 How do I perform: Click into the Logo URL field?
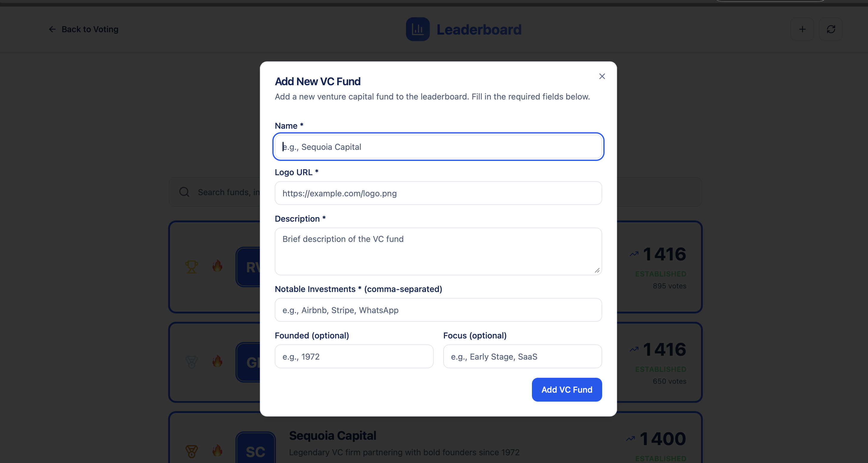pyautogui.click(x=438, y=193)
